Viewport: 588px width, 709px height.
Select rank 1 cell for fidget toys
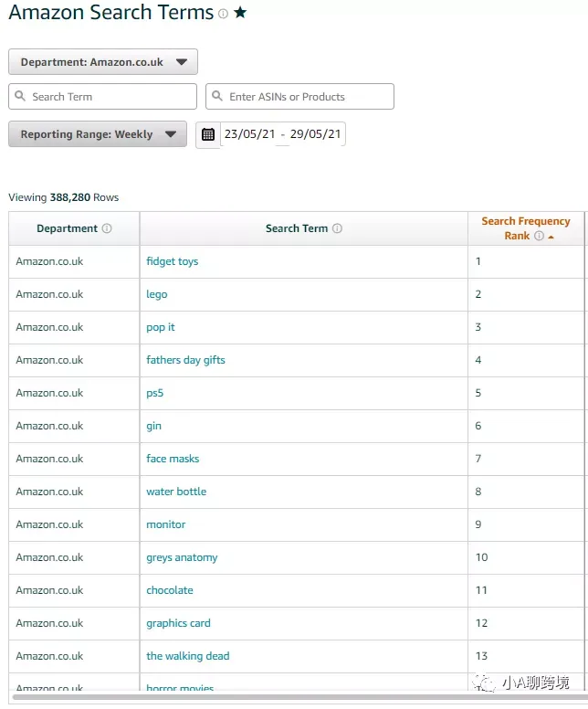[526, 261]
